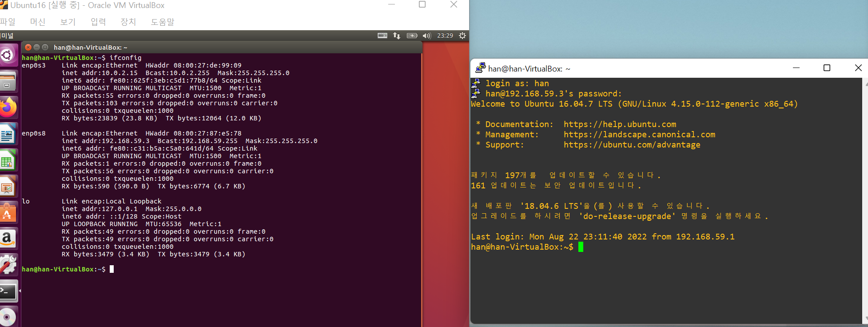Minimize the Ubuntu terminal window
Image resolution: width=868 pixels, height=327 pixels.
coord(37,47)
